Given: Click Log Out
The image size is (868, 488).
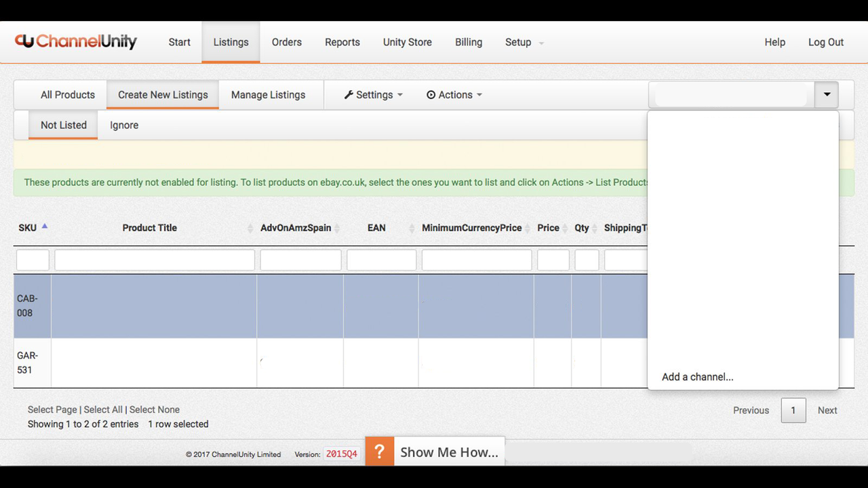Looking at the screenshot, I should click(826, 42).
